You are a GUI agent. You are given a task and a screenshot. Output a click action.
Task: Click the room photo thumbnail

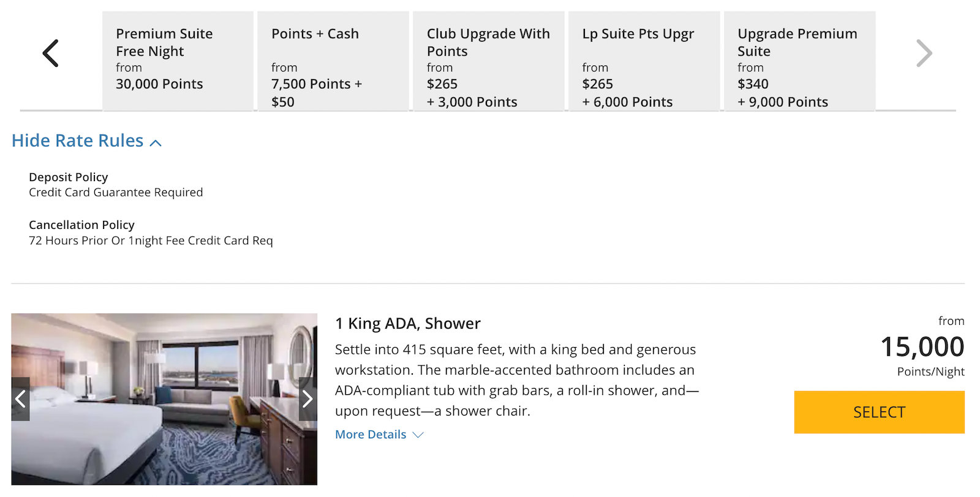pos(164,397)
